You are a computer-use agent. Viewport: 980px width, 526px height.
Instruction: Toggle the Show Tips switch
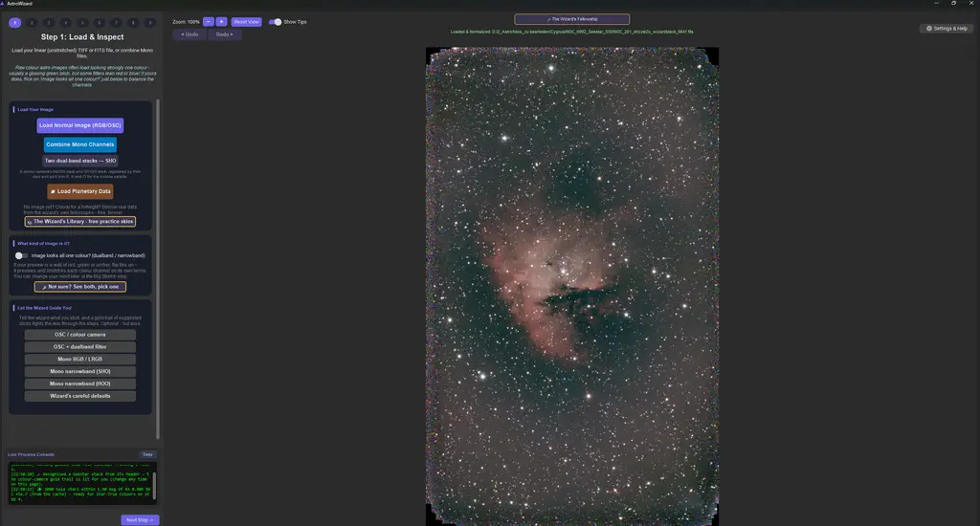[275, 22]
